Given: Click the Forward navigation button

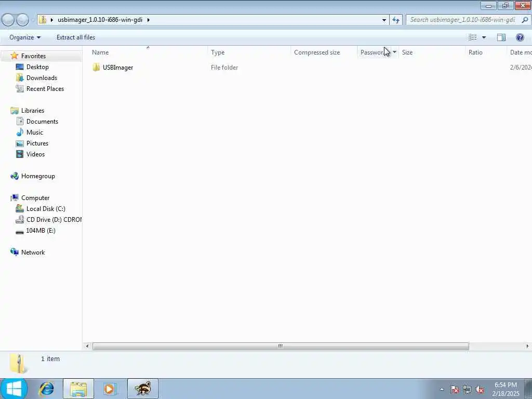Looking at the screenshot, I should (x=22, y=20).
